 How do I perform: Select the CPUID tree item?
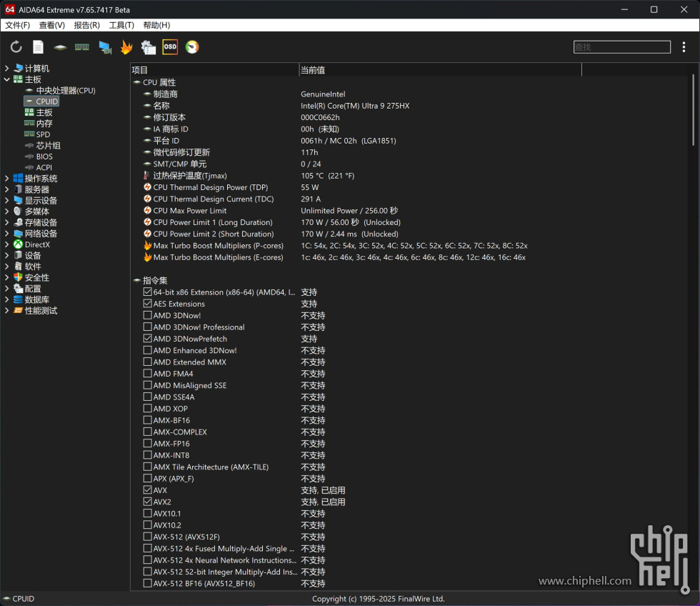click(x=41, y=101)
